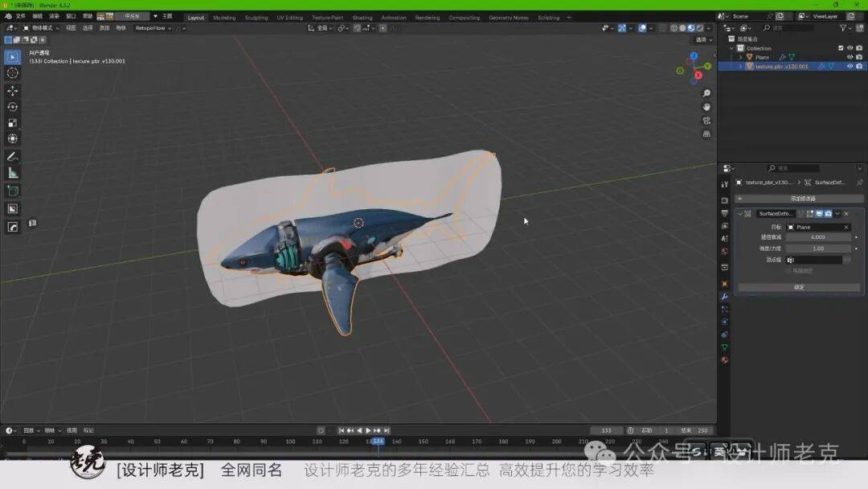The image size is (868, 489).
Task: Jump to the timeline start frame
Action: pos(341,430)
